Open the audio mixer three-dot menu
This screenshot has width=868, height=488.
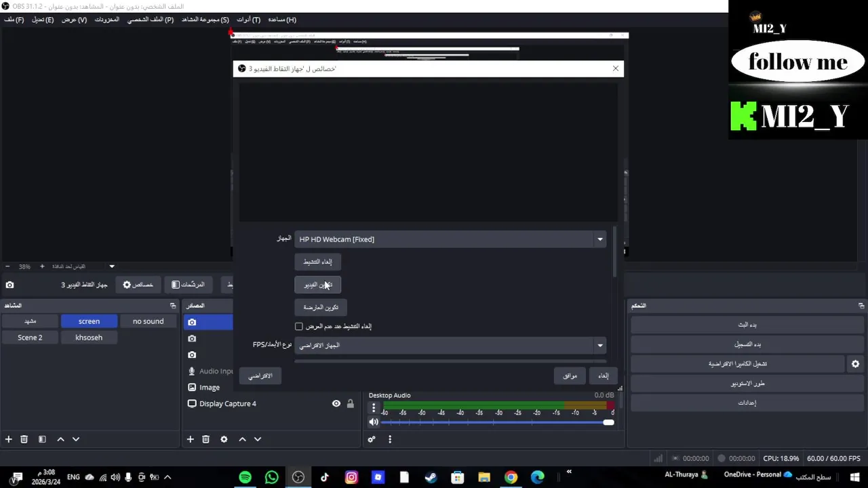pyautogui.click(x=390, y=439)
